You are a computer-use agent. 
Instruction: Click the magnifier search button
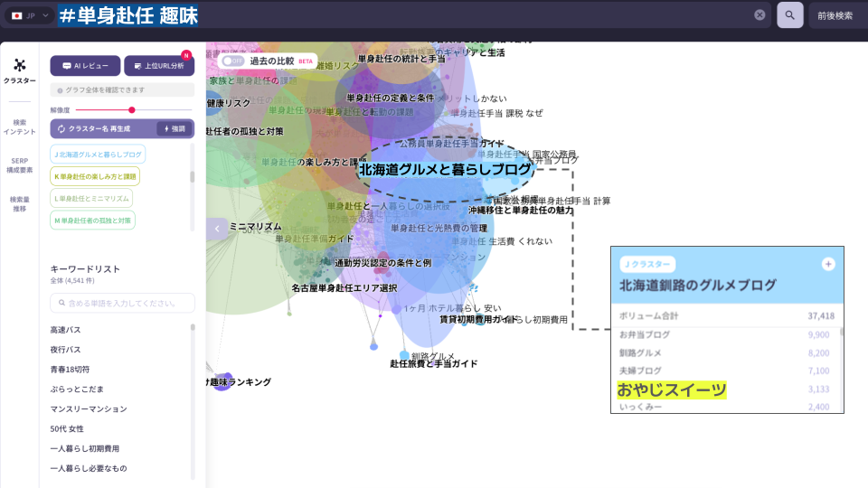click(x=789, y=15)
